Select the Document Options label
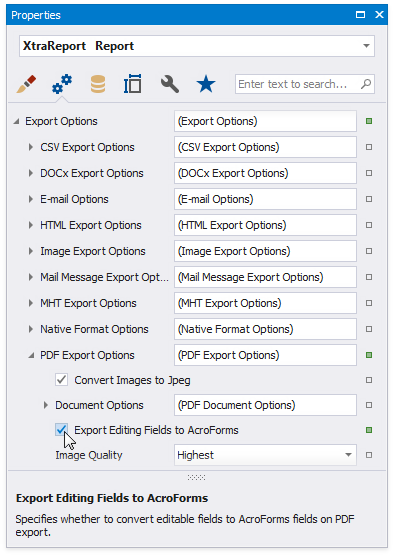Viewport: 394px width, 556px height. pyautogui.click(x=99, y=405)
